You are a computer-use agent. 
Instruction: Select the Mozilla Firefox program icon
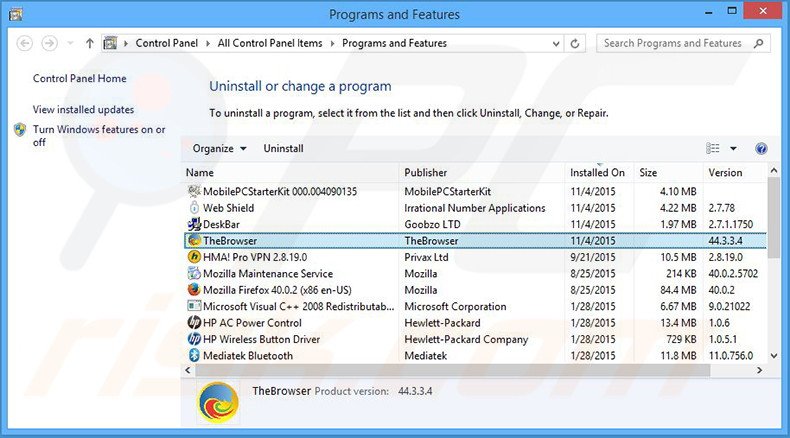(194, 290)
